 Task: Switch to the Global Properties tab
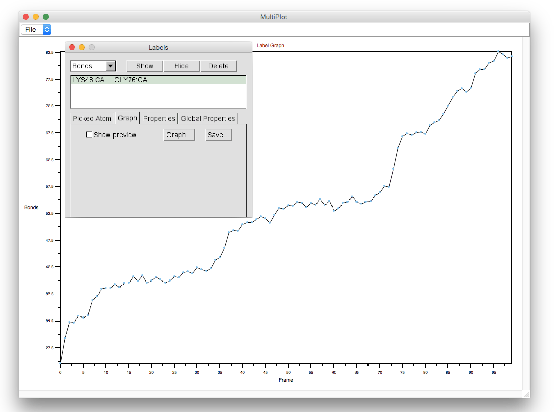pyautogui.click(x=208, y=118)
